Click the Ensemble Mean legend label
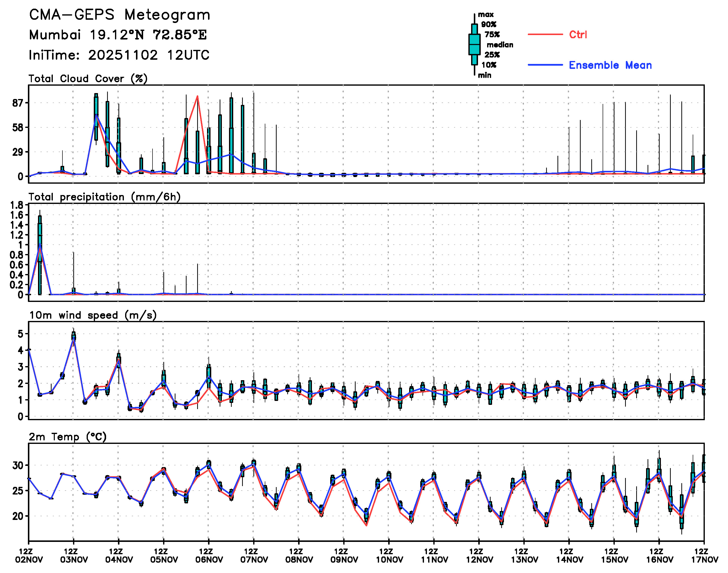 [x=610, y=65]
